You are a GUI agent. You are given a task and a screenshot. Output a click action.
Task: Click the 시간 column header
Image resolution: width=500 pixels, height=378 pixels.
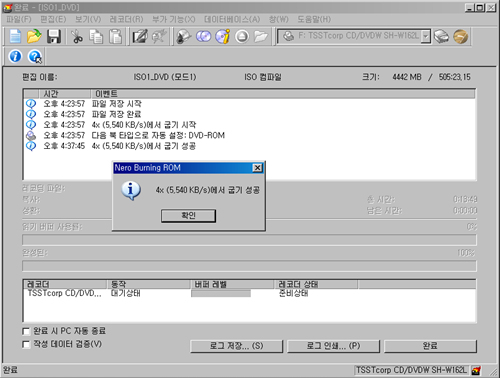click(x=65, y=94)
